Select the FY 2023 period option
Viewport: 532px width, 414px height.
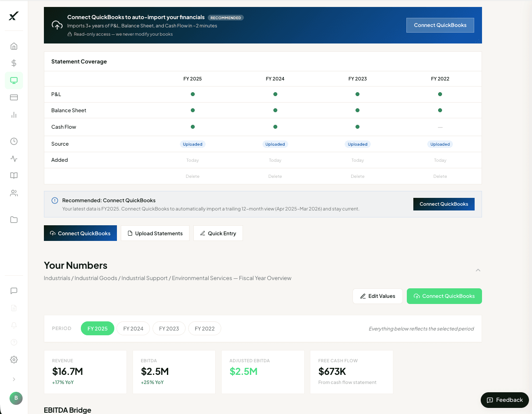click(169, 328)
